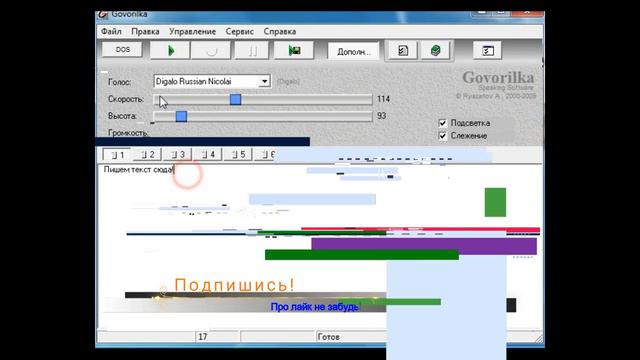Click the status bar value 17
640x360 pixels.
[203, 337]
